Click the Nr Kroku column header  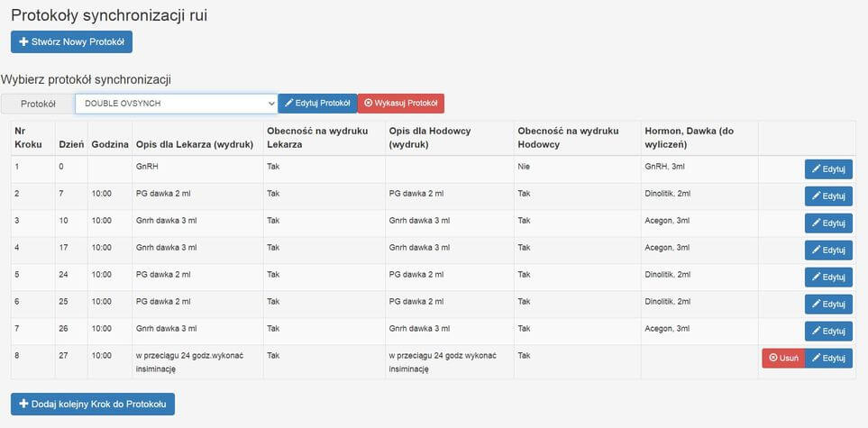(x=26, y=138)
